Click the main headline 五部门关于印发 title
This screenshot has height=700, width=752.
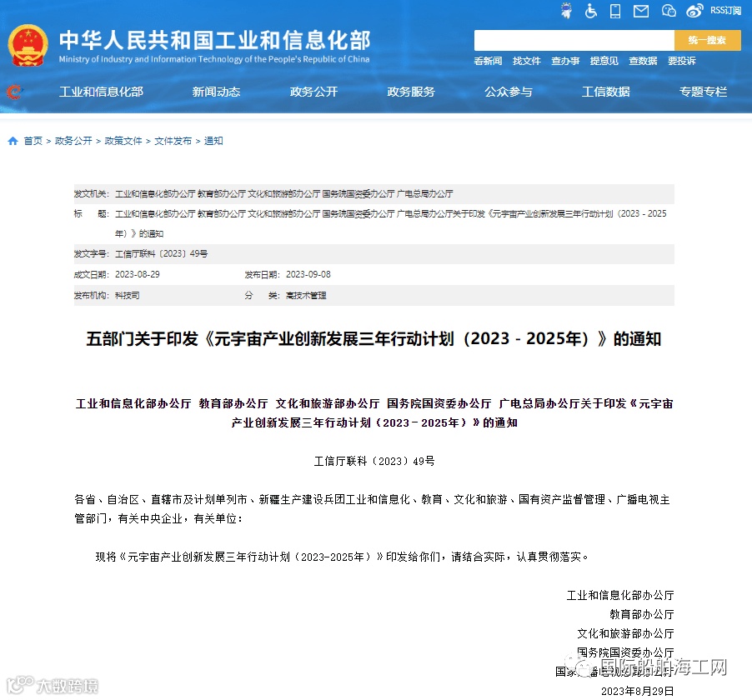[373, 339]
